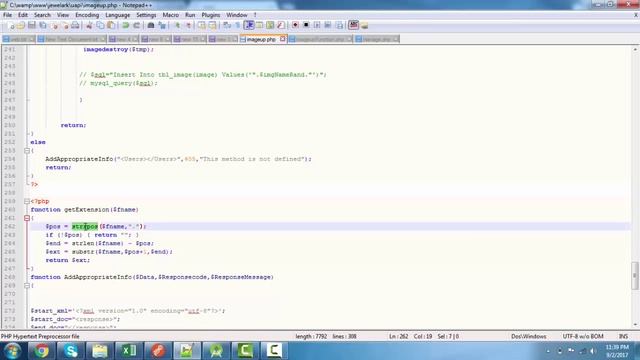Image resolution: width=640 pixels, height=360 pixels.
Task: Click the ABC spell check toolbar icon
Action: coord(353,25)
